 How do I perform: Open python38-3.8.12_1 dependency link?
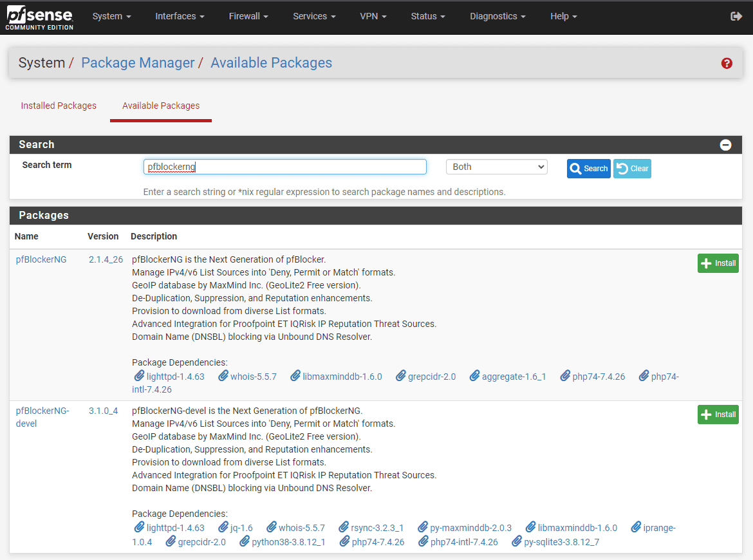click(x=283, y=542)
